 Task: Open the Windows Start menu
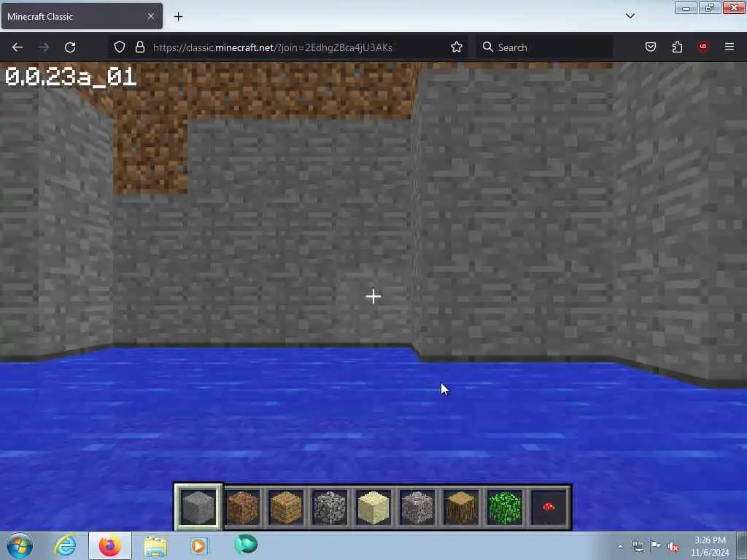tap(20, 545)
